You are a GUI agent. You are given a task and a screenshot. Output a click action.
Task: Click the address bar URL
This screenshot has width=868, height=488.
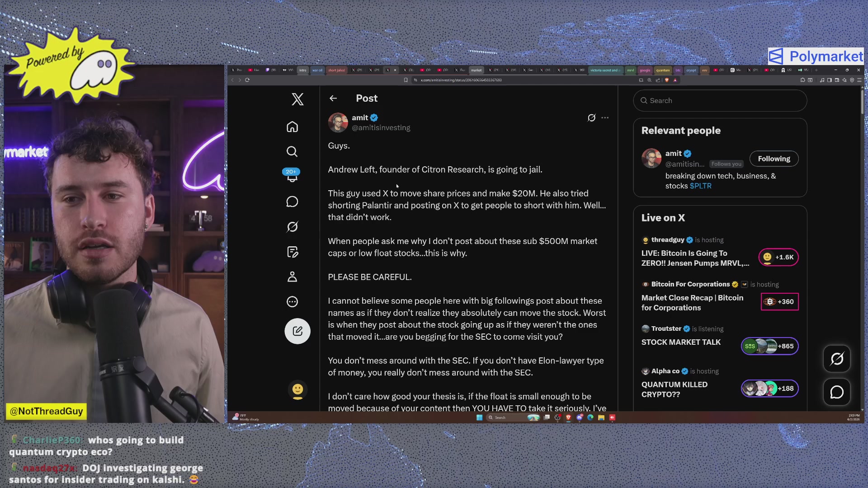point(461,80)
